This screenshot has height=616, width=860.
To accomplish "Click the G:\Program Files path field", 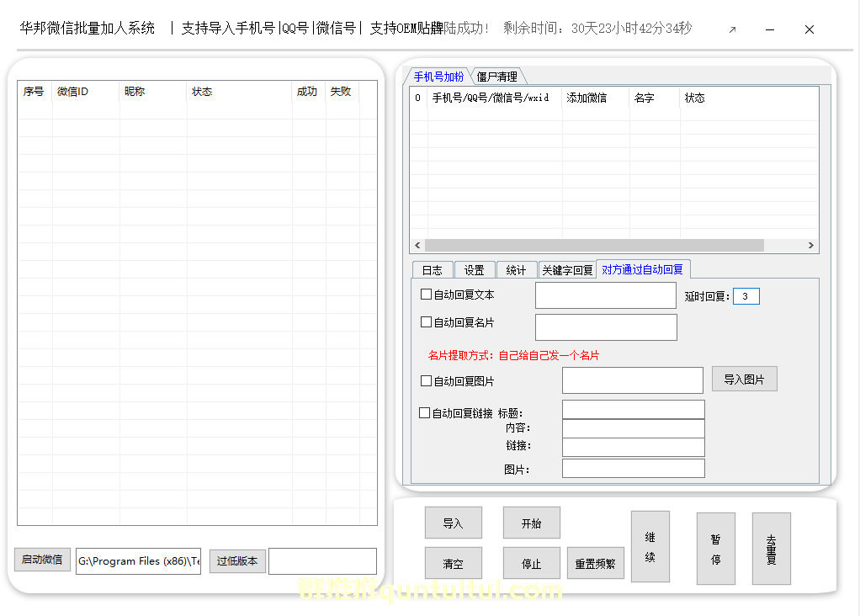I will pos(138,561).
